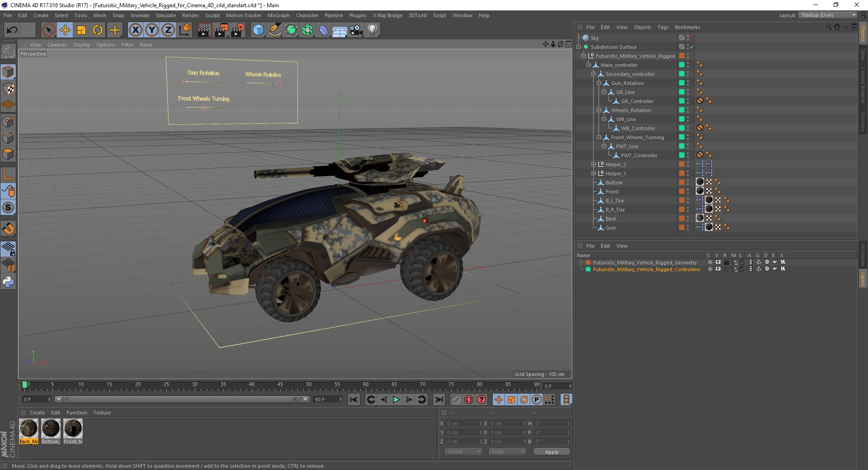Click the Python script icon

[8, 282]
